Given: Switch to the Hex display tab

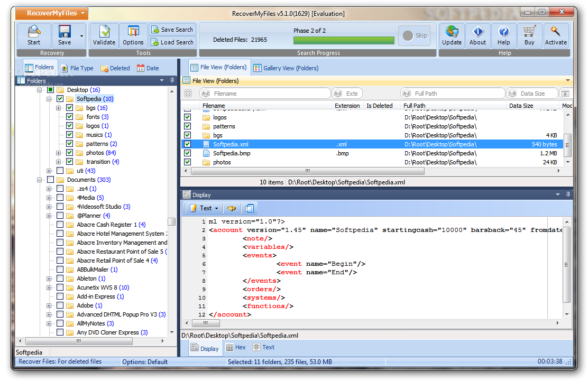Looking at the screenshot, I should [236, 347].
